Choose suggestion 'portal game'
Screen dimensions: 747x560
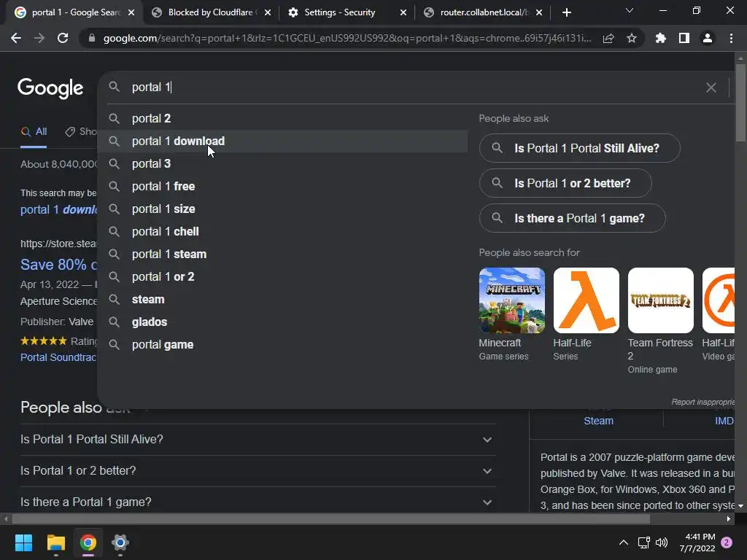pyautogui.click(x=282, y=344)
